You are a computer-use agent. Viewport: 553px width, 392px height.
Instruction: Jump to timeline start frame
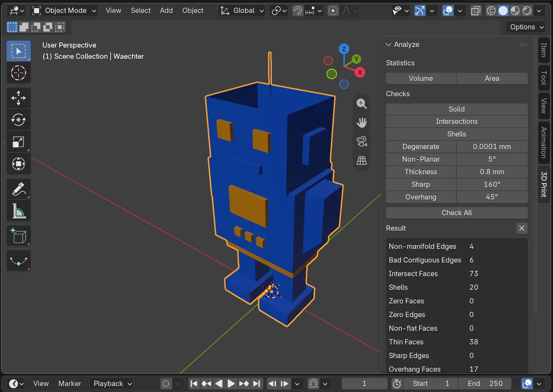coord(194,384)
